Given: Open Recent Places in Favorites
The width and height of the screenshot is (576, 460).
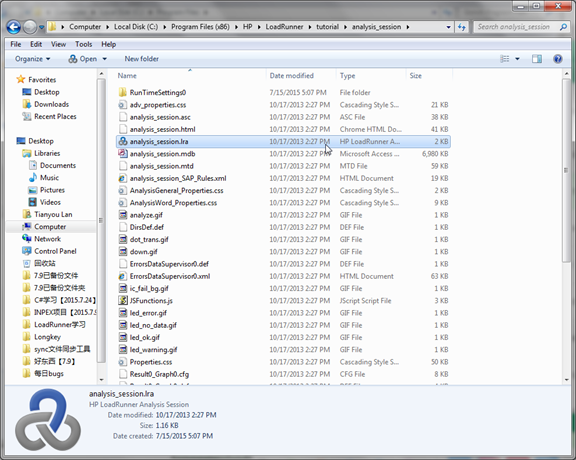Looking at the screenshot, I should click(55, 116).
